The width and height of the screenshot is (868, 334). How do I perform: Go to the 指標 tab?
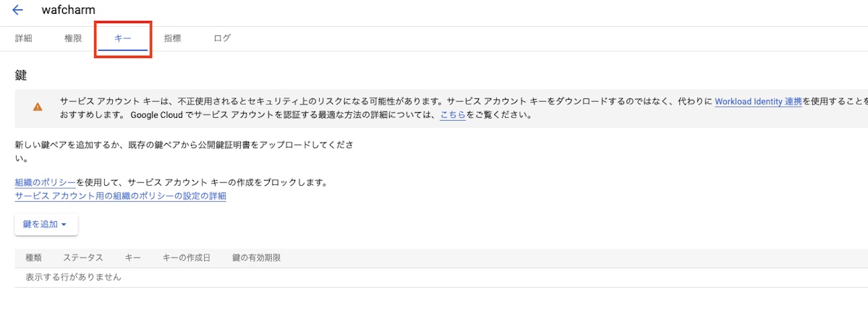(x=173, y=38)
